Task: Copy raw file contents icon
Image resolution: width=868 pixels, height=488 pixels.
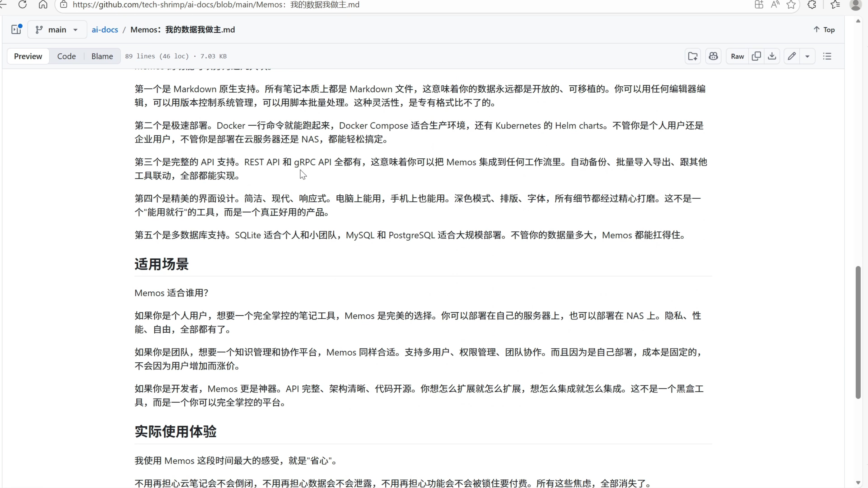Action: 756,56
